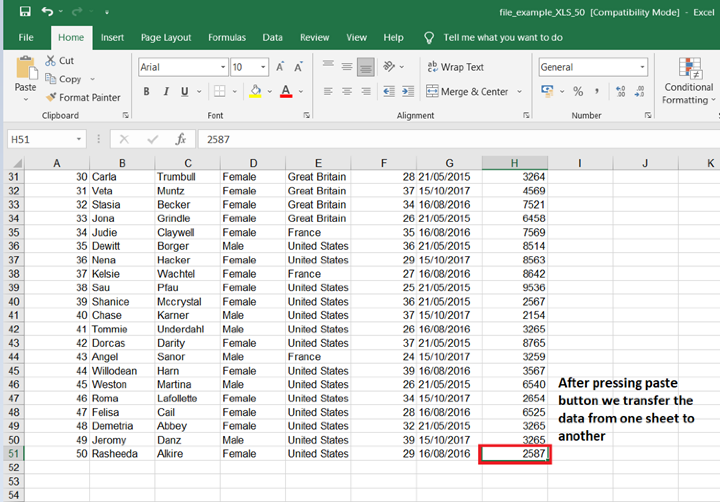Toggle Wrap Text for selected cell

coord(455,67)
